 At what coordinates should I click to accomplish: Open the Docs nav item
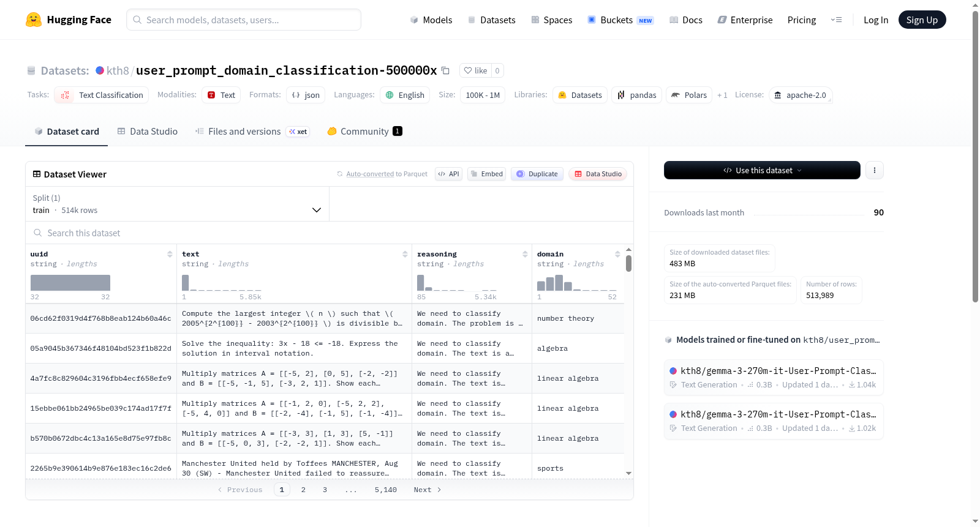click(686, 20)
